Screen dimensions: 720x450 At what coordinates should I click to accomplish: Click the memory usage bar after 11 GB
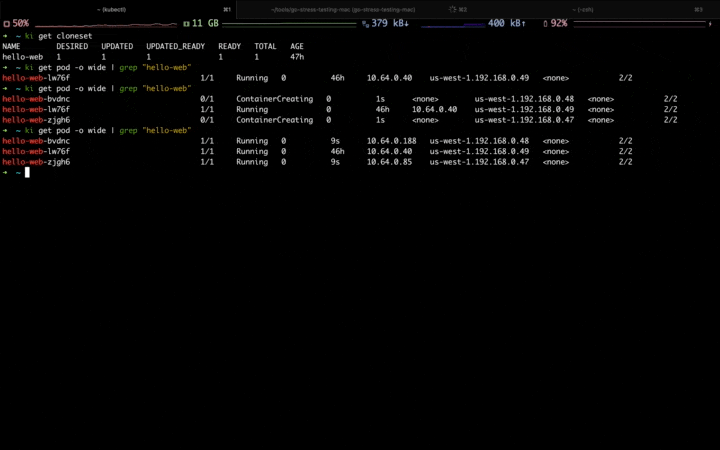coord(289,24)
